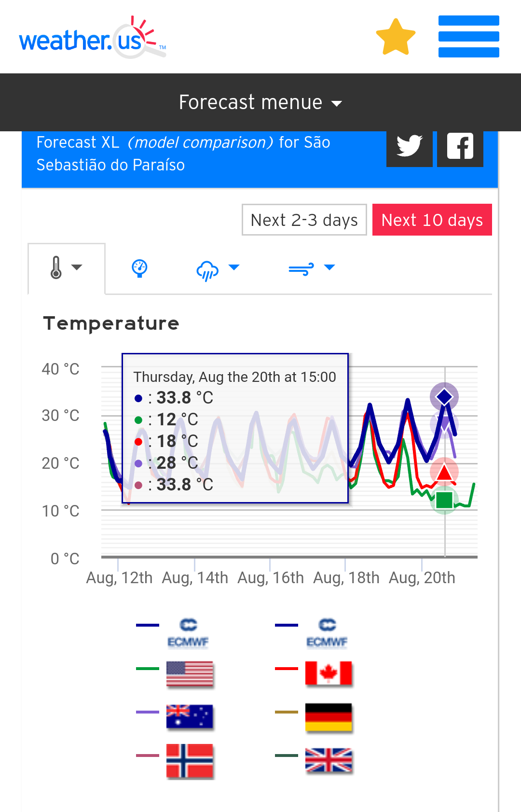
Task: Expand the wind dropdown arrow
Action: coord(329,267)
